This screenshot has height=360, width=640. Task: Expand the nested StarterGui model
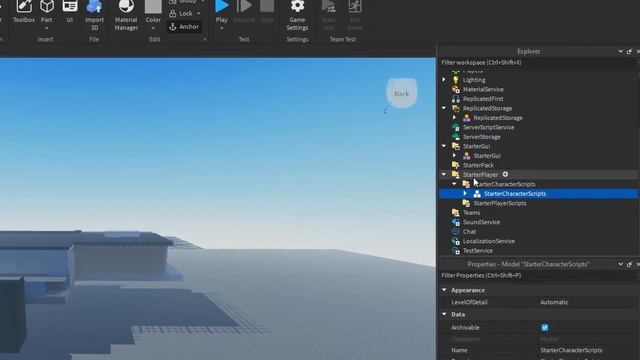(x=455, y=156)
